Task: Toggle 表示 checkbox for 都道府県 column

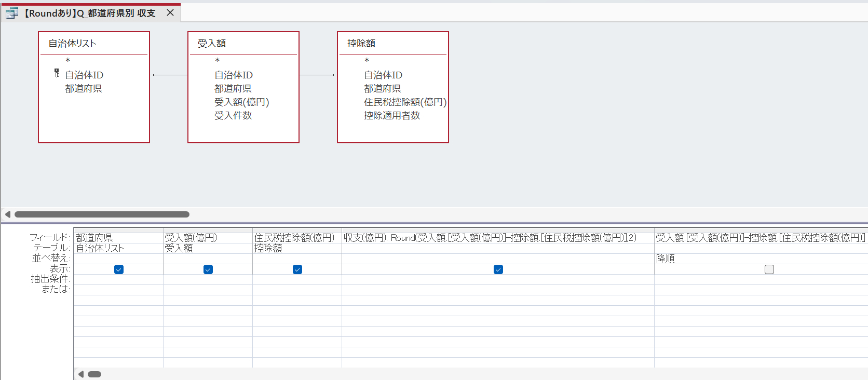Action: click(x=119, y=269)
